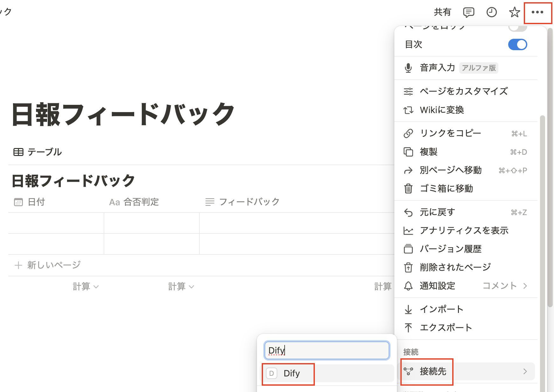Click the trash icon for ゴミ箱に移動
The height and width of the screenshot is (392, 554).
pos(408,189)
